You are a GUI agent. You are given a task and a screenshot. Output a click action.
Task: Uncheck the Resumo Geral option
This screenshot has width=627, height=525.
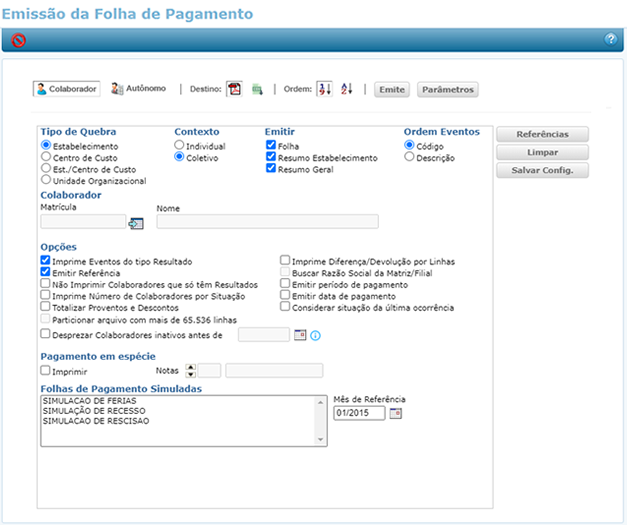point(271,169)
